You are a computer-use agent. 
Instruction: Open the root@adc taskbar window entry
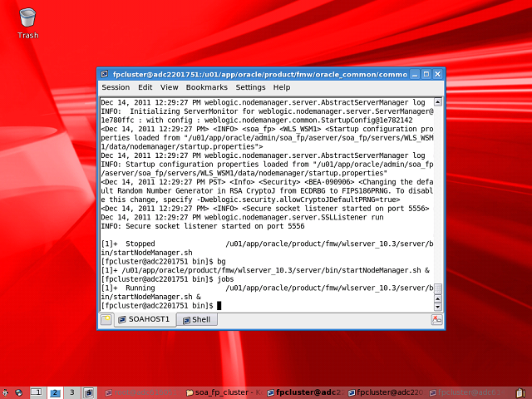(140, 392)
